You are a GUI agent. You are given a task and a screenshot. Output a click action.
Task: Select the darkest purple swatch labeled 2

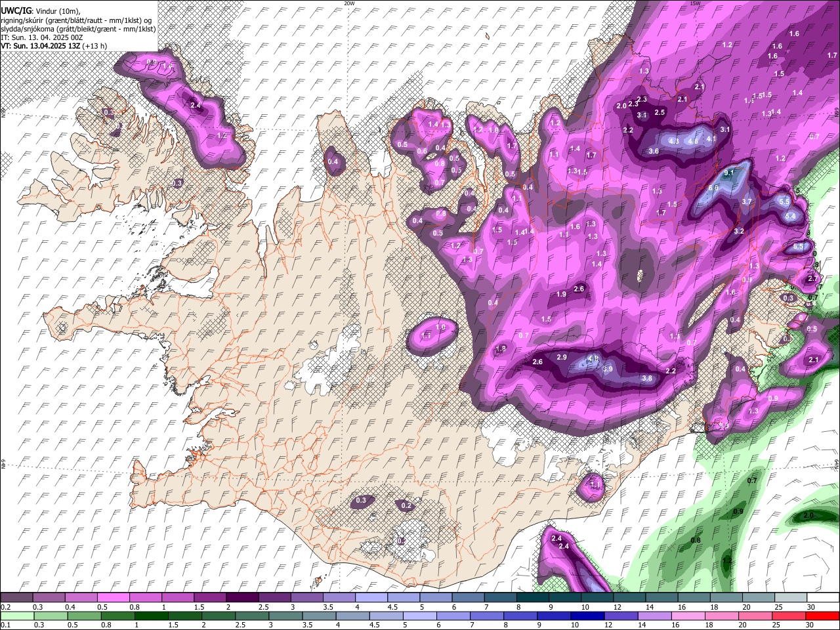(242, 597)
